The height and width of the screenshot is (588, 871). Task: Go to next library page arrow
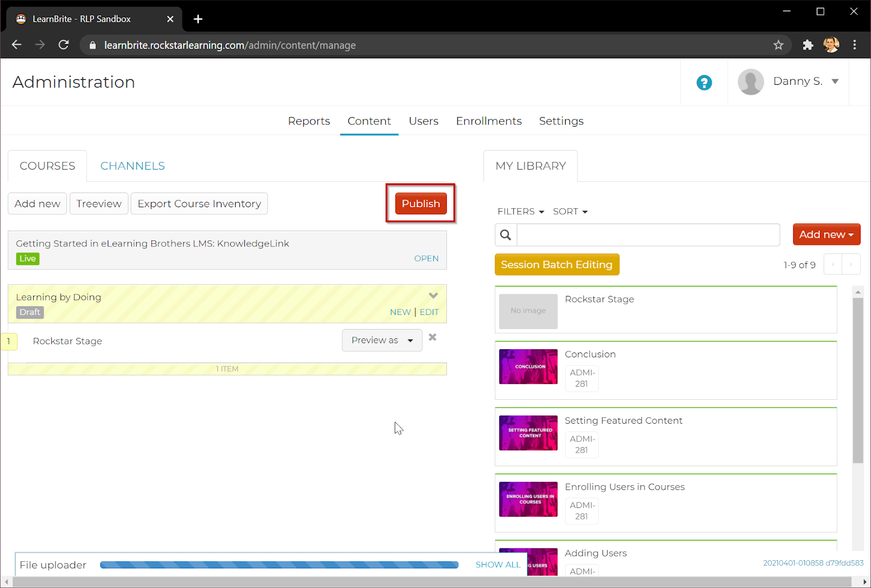point(851,264)
